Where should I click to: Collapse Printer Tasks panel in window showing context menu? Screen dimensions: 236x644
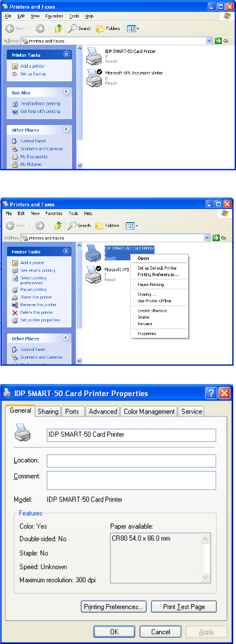pos(66,252)
